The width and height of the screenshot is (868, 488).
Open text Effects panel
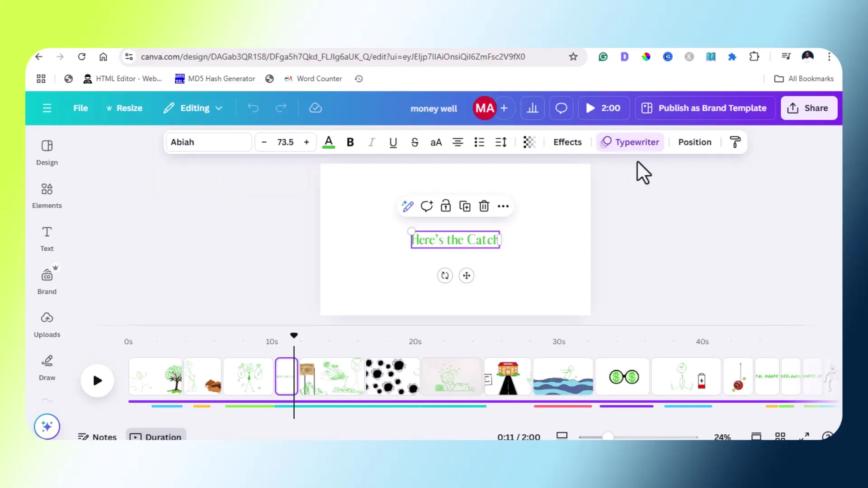(567, 142)
